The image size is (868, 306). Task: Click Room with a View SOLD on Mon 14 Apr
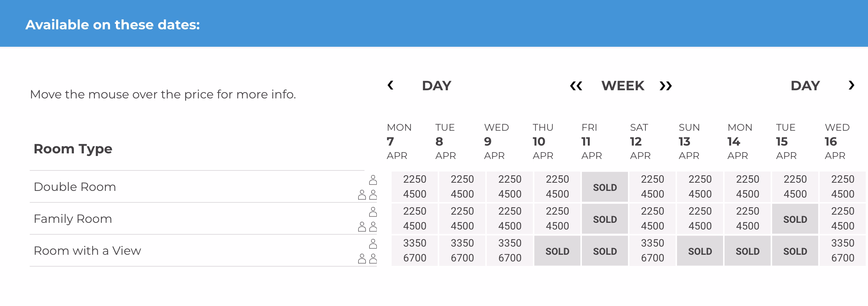click(x=748, y=251)
